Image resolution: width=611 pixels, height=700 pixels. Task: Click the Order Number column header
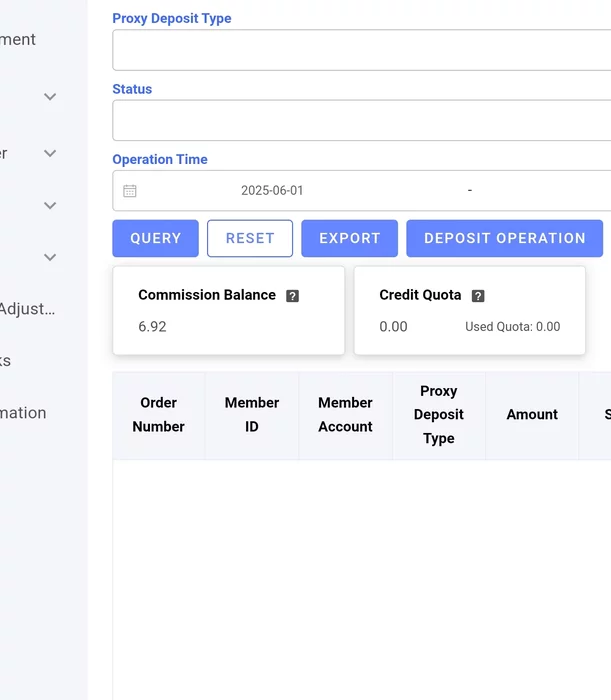158,415
